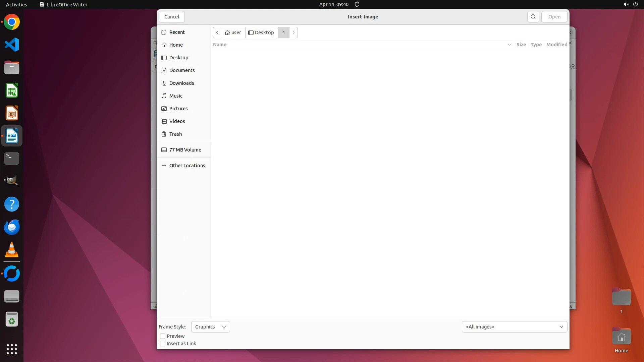This screenshot has height=362, width=644.
Task: Click the back arrow in path bar
Action: coord(217,33)
